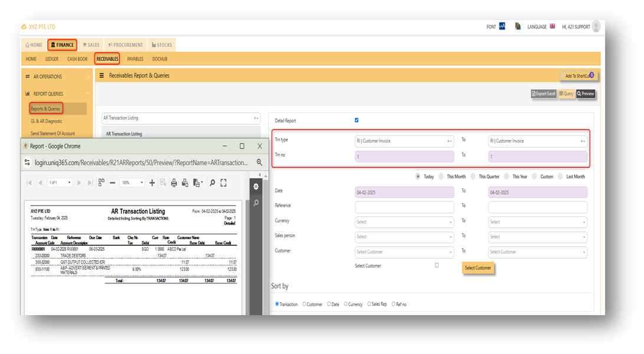
Task: Sort by Transaction radio option
Action: point(277,304)
